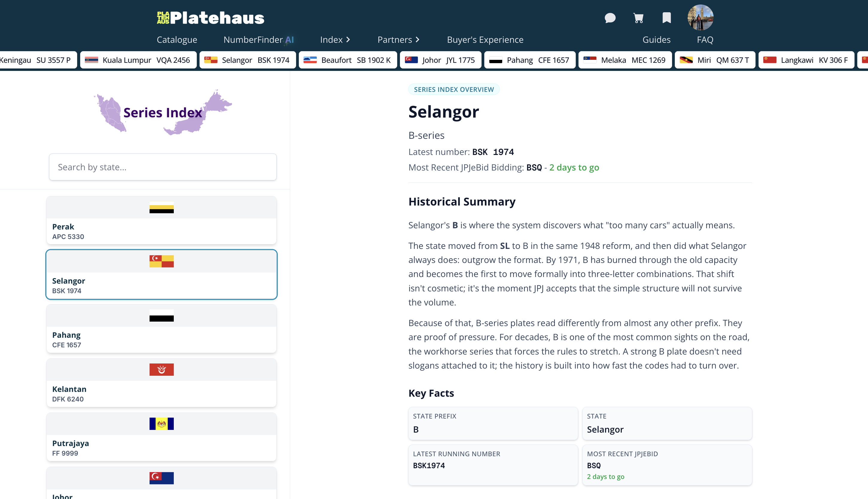Click the Perak flag card icon
This screenshot has width=868, height=499.
pos(161,208)
